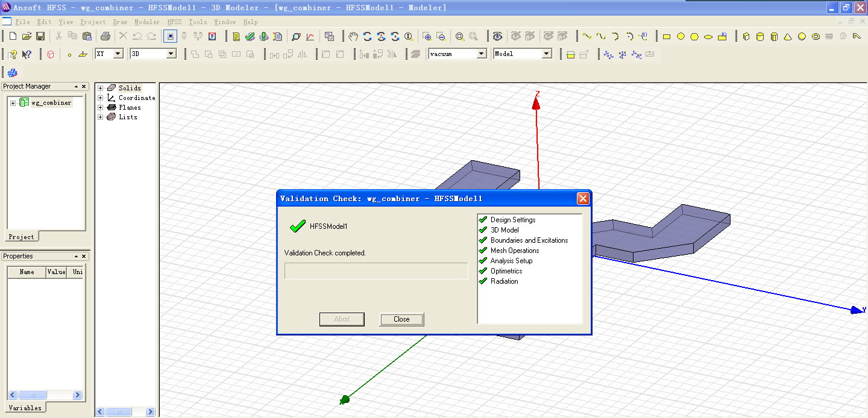
Task: Create a relative coordinate system, first blue axes icon
Action: [608, 54]
